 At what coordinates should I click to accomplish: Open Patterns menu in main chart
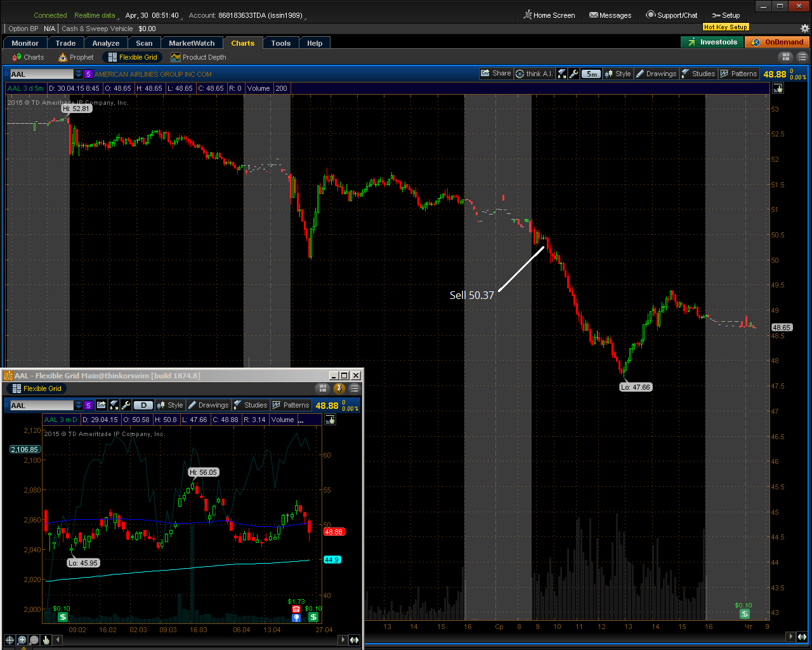click(738, 74)
